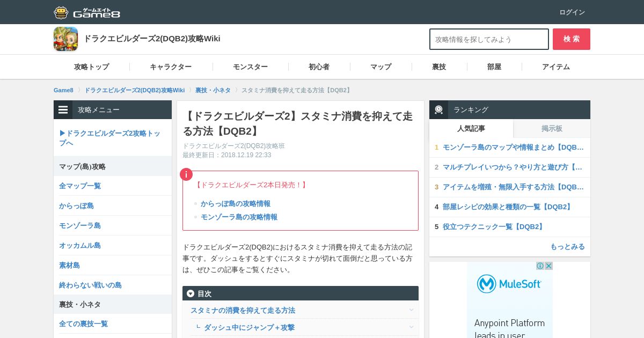Click ドラクエビルダーズ2(DQB2)攻略Wiki breadcrumb
The width and height of the screenshot is (644, 338).
[x=134, y=90]
